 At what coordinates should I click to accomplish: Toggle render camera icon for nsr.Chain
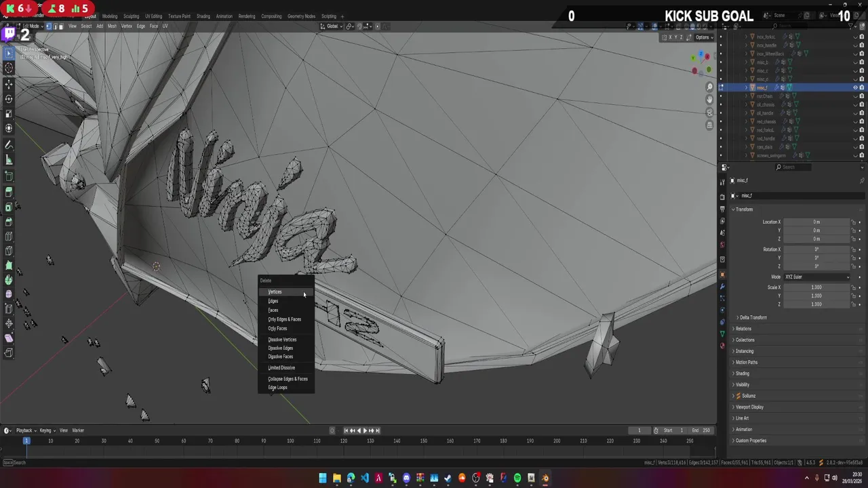pos(862,96)
